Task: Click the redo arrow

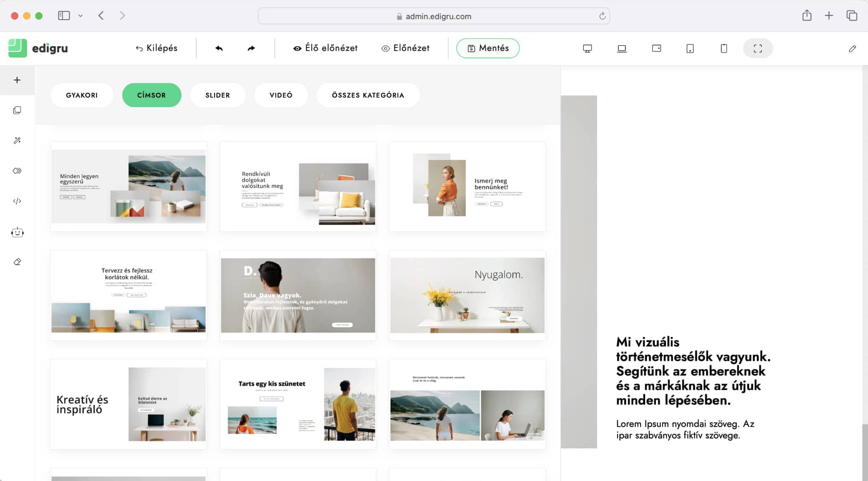Action: (x=251, y=48)
